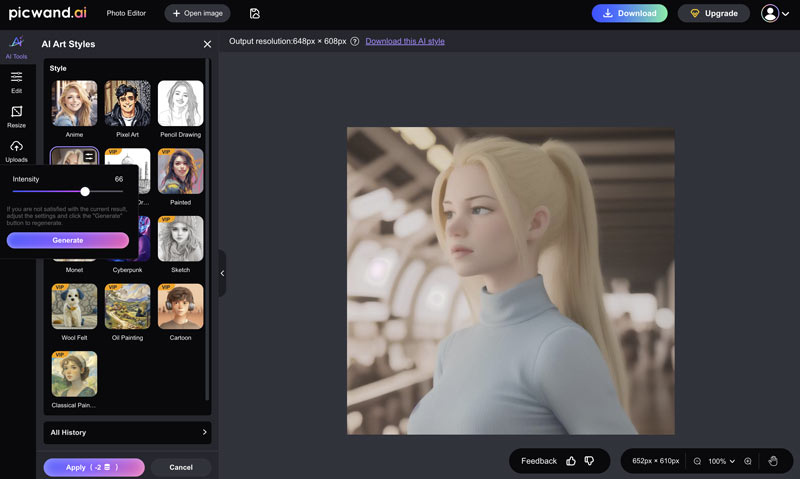
Task: Zoom out with the minus magnifier
Action: click(x=697, y=461)
